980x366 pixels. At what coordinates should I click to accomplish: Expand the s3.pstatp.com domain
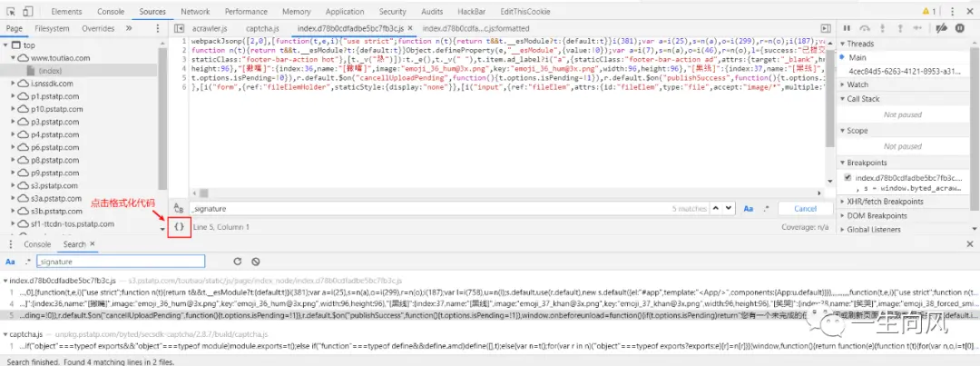click(13, 186)
